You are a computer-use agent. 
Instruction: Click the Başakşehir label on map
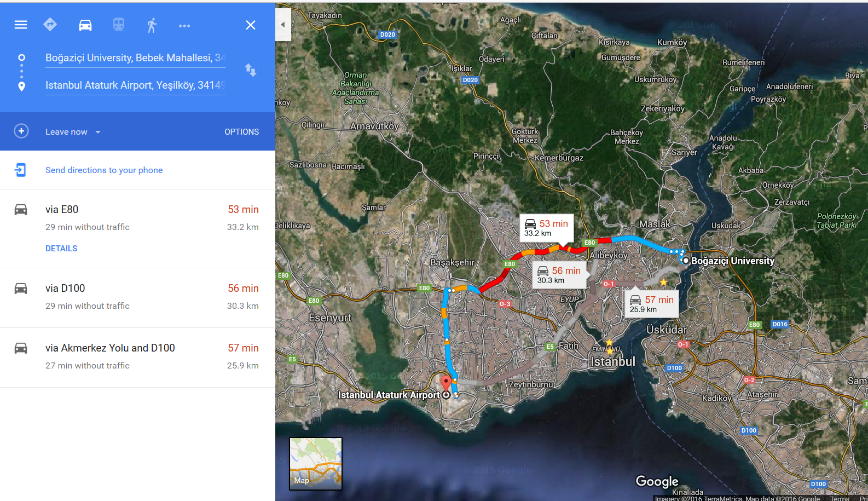(x=452, y=262)
